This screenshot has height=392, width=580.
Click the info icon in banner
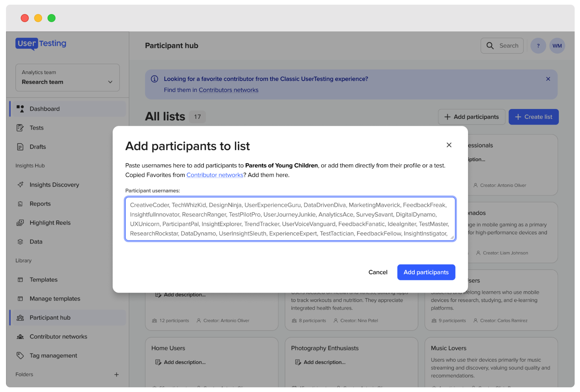[x=155, y=79]
